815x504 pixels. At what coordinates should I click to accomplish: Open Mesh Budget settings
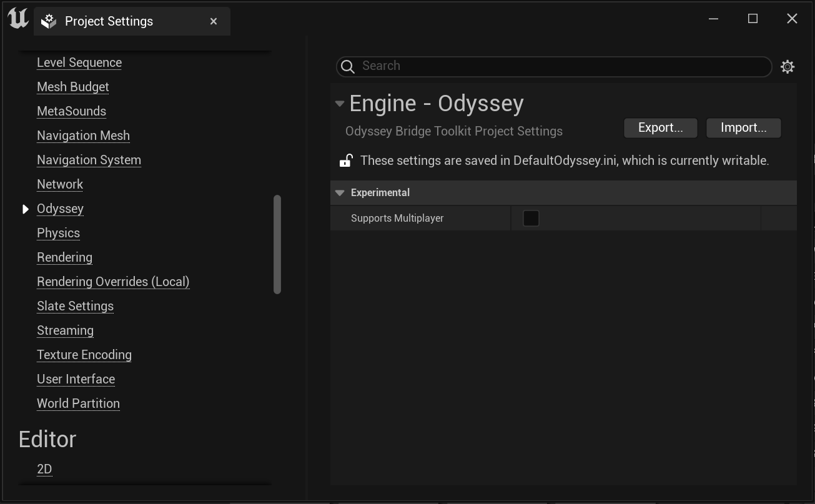(x=73, y=87)
